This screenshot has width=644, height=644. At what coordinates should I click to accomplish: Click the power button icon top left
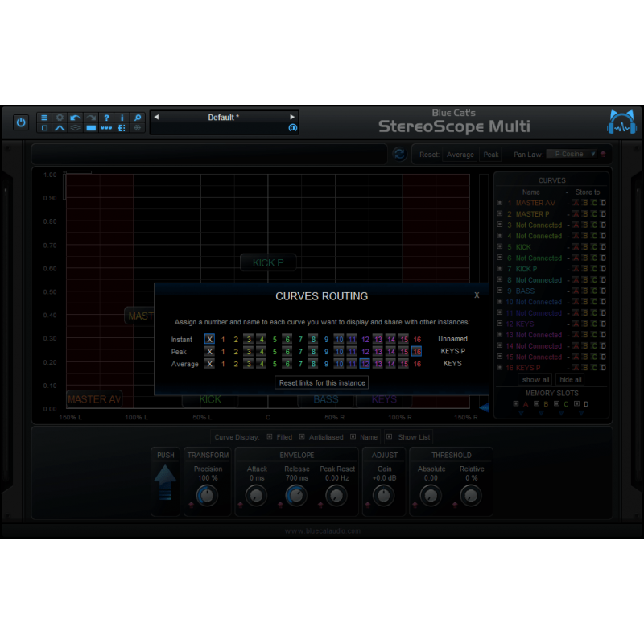tap(20, 122)
